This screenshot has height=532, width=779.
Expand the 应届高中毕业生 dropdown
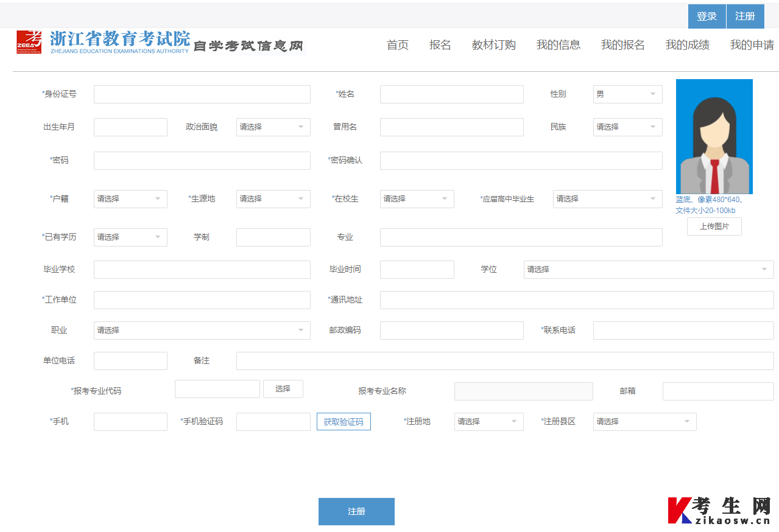click(x=608, y=199)
